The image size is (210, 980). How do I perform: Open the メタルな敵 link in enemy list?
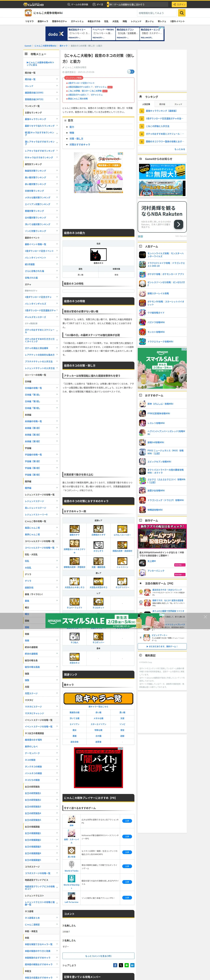coord(98,718)
